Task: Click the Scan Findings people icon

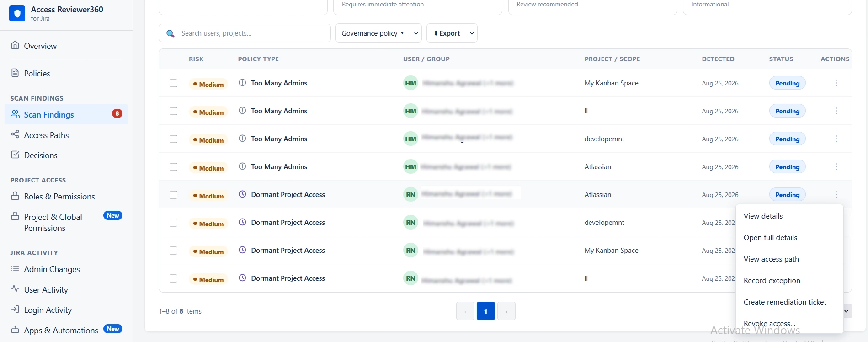Action: pos(15,114)
